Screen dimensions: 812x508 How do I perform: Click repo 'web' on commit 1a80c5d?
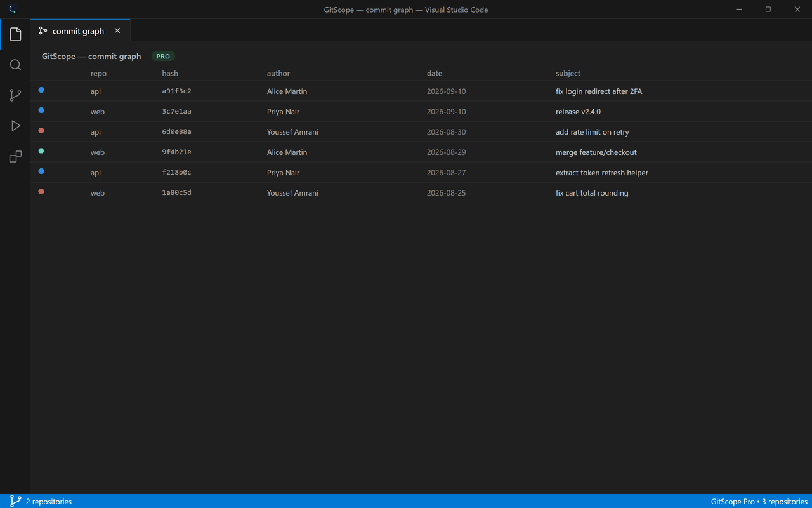click(x=98, y=193)
